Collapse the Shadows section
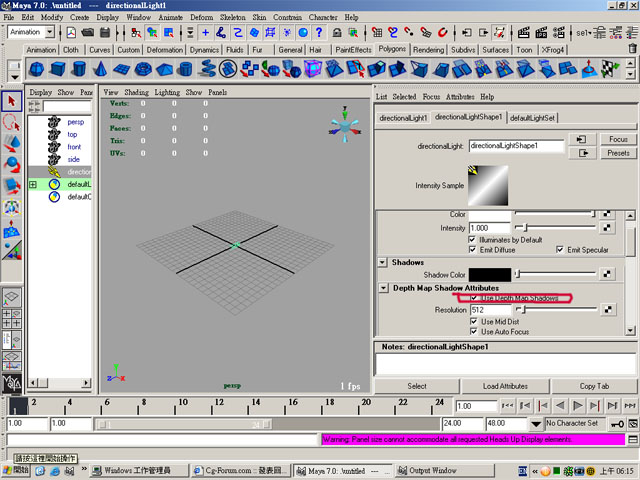 382,262
